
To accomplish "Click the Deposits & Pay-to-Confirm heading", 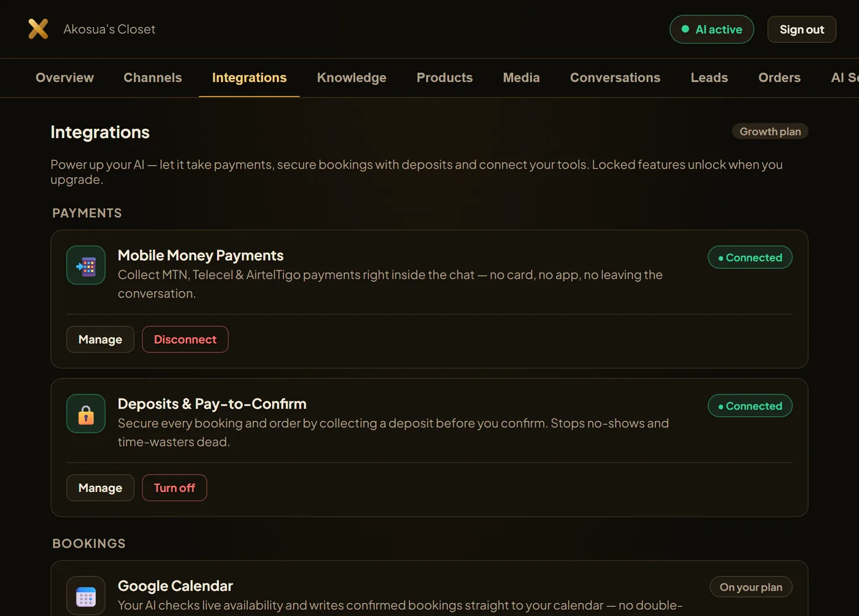I will [212, 404].
